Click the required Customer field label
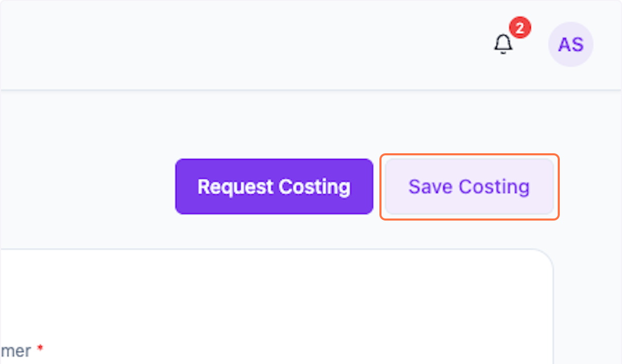Viewport: 622px width, 364px height. (x=17, y=351)
